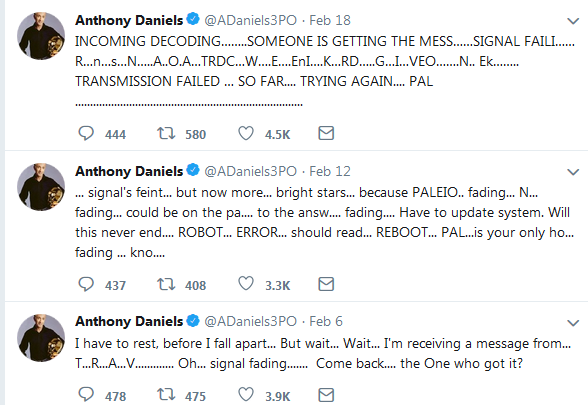Reply to the Feb 6 tweet
The image size is (588, 405).
86,395
